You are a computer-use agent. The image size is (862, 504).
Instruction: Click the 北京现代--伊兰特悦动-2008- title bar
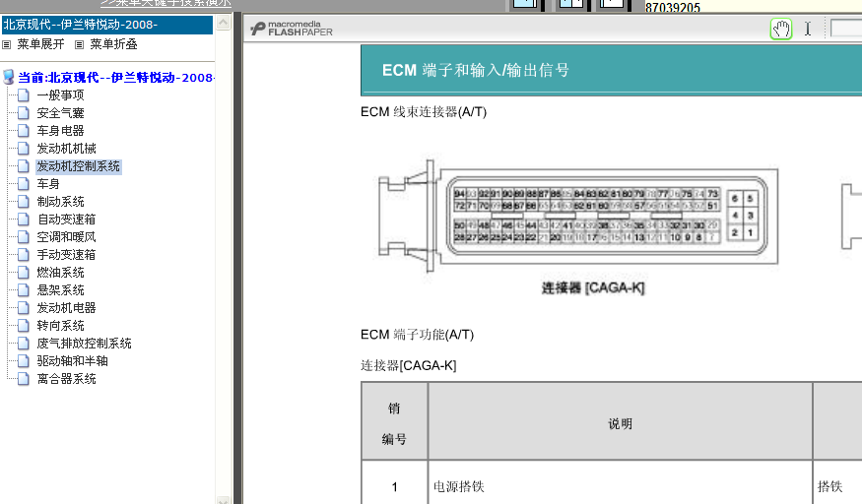click(x=107, y=25)
